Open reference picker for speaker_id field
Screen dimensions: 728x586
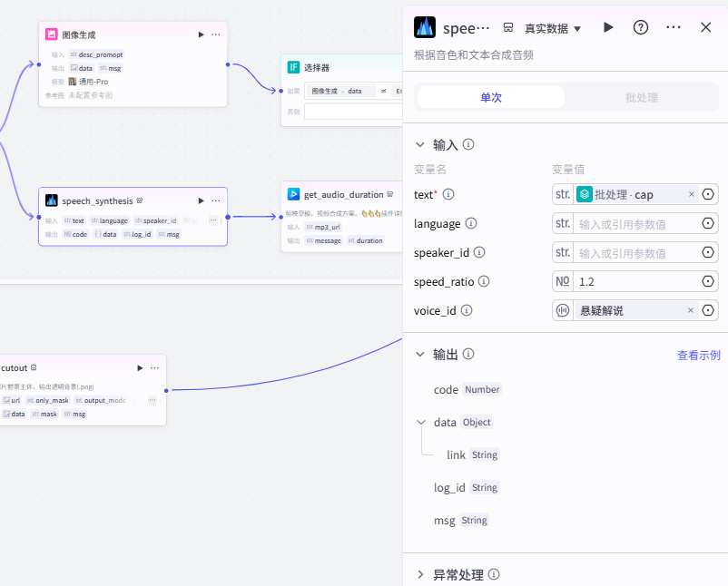(707, 252)
